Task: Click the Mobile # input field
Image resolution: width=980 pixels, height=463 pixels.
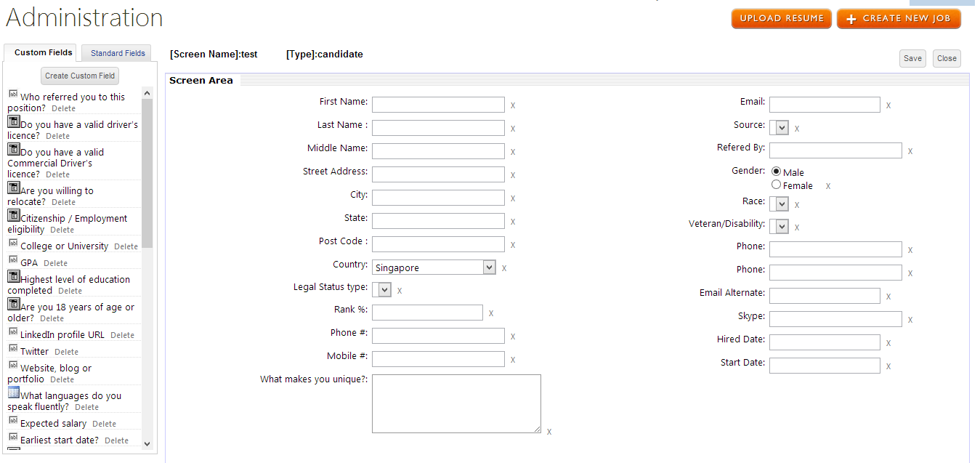Action: pyautogui.click(x=438, y=359)
